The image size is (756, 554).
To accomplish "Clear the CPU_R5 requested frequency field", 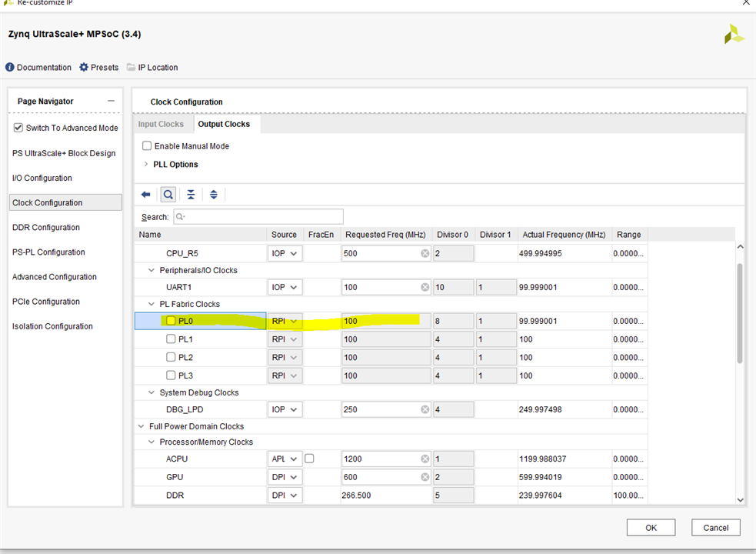I will (425, 253).
